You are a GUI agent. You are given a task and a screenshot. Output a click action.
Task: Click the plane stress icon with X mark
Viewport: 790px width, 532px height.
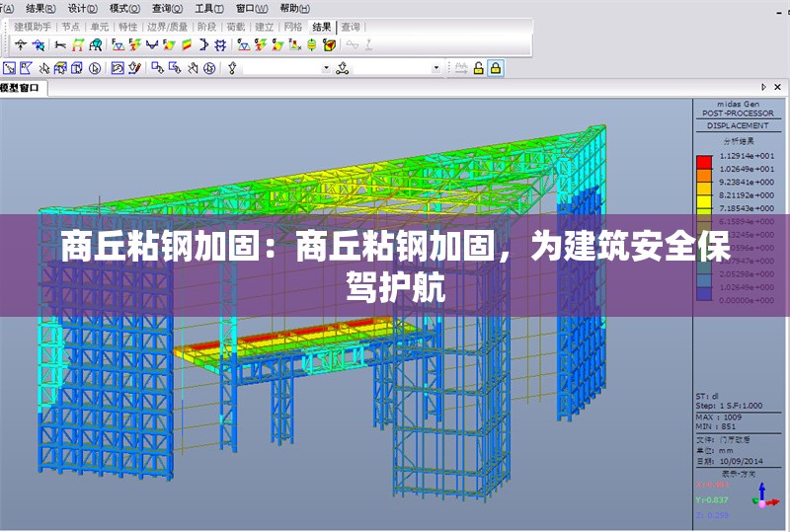pyautogui.click(x=295, y=45)
